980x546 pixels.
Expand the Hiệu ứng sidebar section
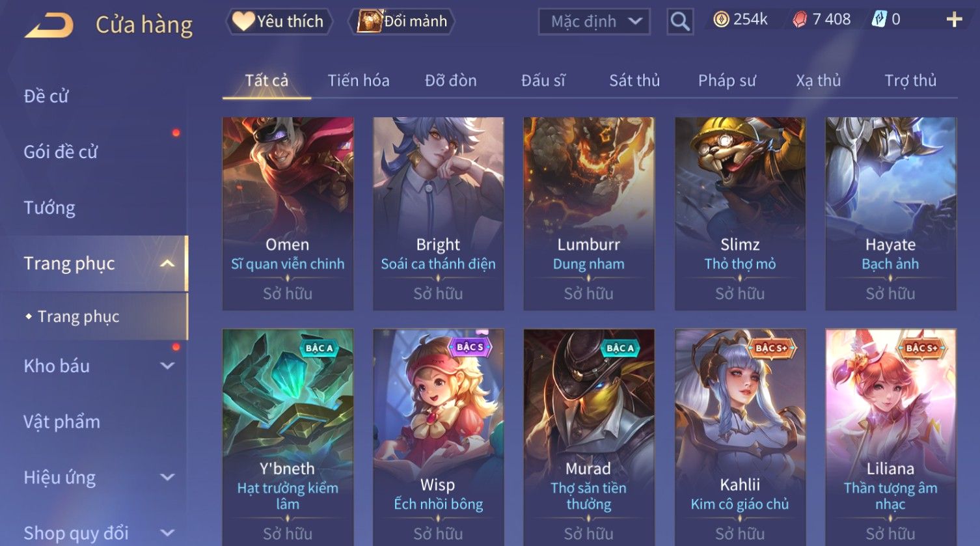coord(167,477)
